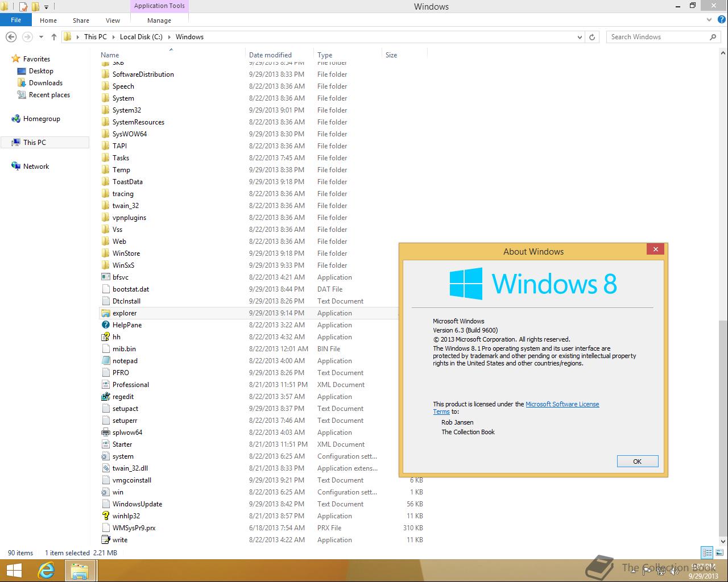The width and height of the screenshot is (728, 582).
Task: Select Favorites in navigation pane
Action: [x=36, y=59]
